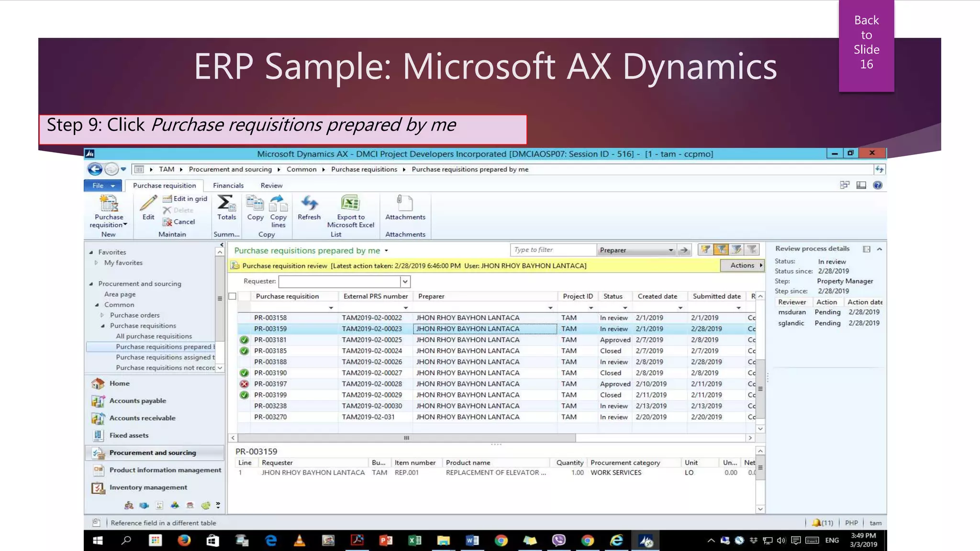
Task: Click the notifications bell icon in status bar
Action: click(x=817, y=523)
